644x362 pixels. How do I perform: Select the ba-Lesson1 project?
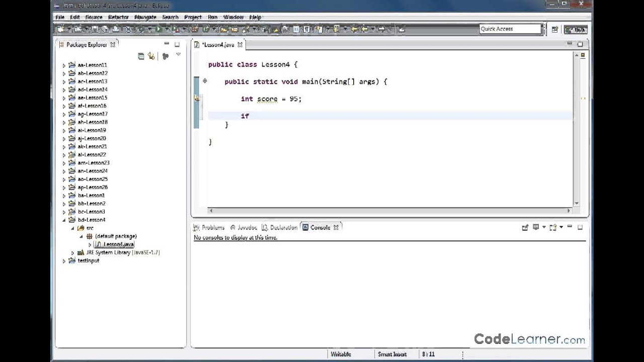(91, 196)
